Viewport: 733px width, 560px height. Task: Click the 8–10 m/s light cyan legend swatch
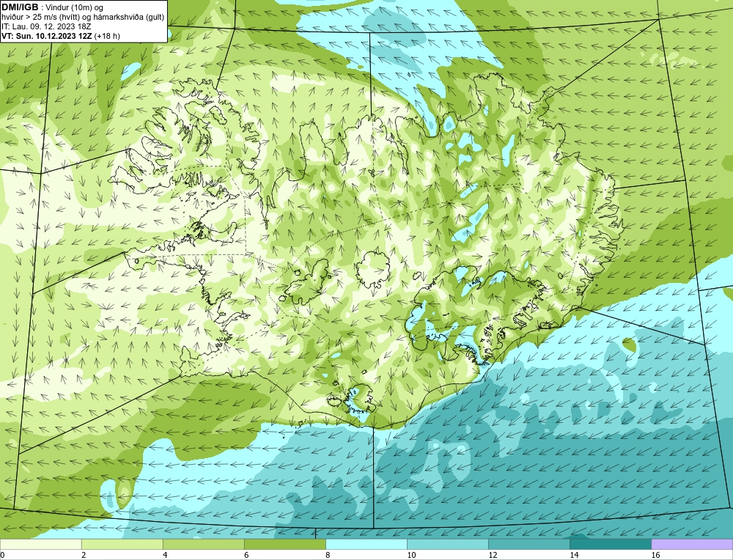(x=366, y=544)
